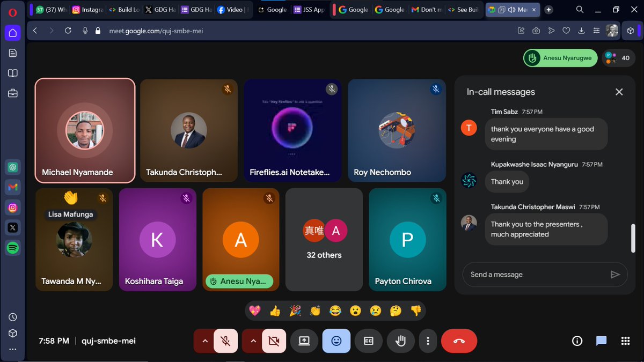Go back to previous page
Viewport: 644px width, 362px height.
point(35,31)
